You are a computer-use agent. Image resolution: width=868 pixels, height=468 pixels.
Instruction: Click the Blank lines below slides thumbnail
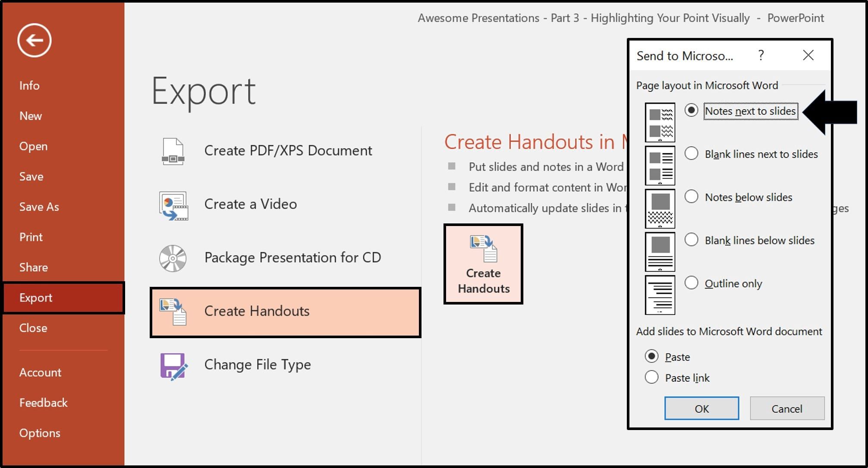coord(660,252)
